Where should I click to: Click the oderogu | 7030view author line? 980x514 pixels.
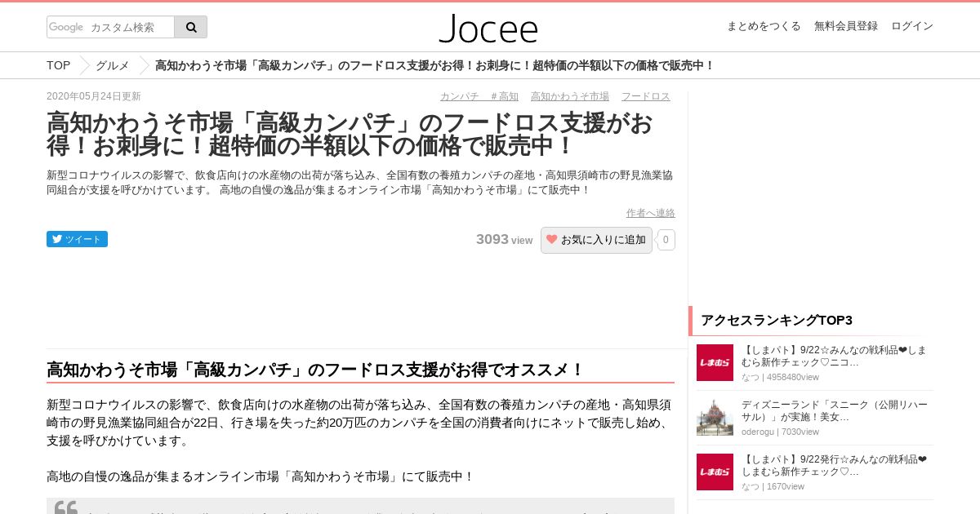[x=780, y=432]
